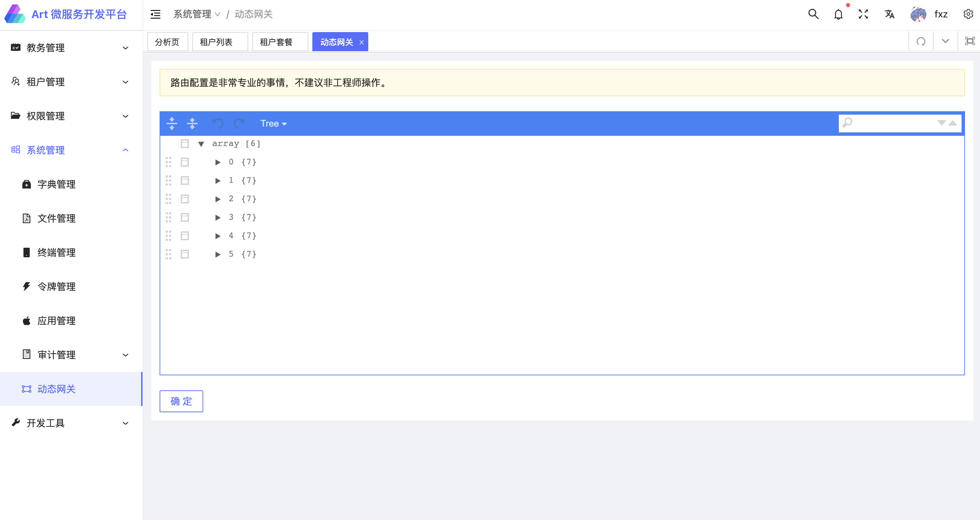
Task: Click the 确定 button
Action: coord(181,401)
